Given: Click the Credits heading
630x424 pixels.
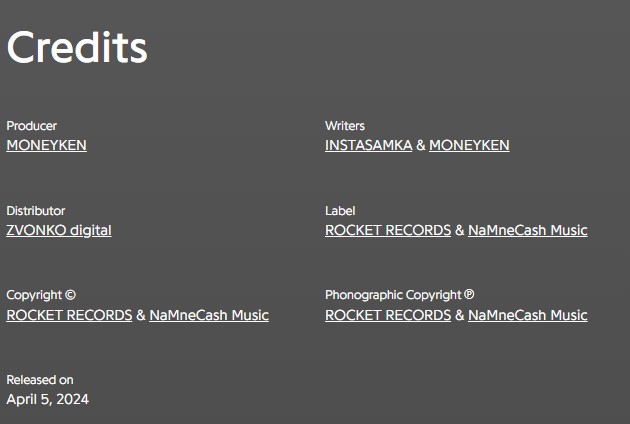Looking at the screenshot, I should pyautogui.click(x=77, y=47).
